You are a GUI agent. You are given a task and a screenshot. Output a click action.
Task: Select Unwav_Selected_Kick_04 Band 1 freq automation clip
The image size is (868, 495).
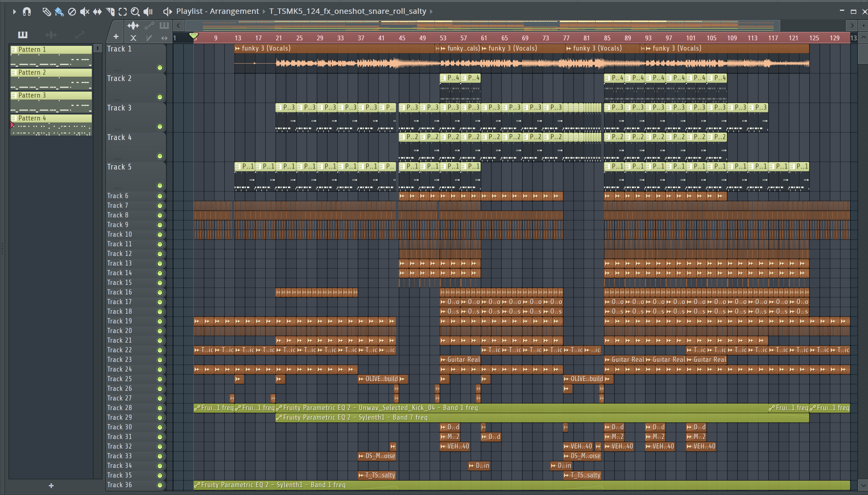(522, 408)
